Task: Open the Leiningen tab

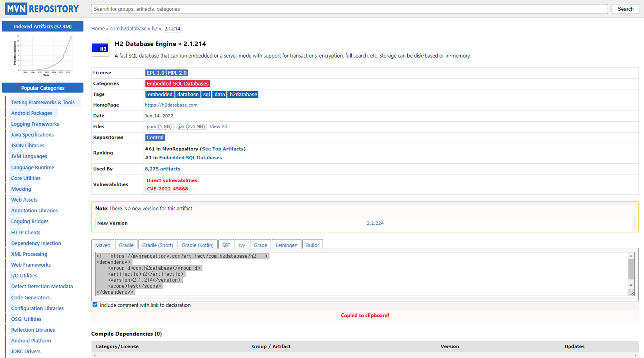Action: point(287,245)
